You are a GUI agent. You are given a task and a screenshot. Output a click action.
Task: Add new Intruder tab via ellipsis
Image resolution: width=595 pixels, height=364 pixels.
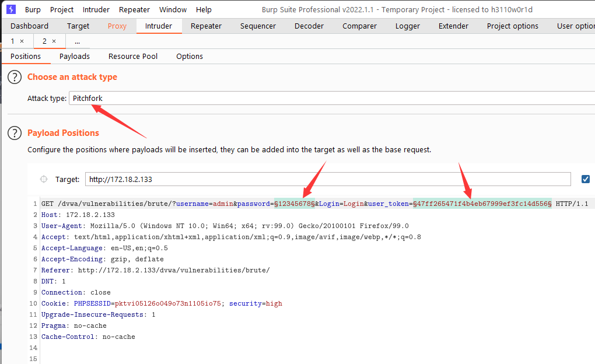pyautogui.click(x=78, y=41)
